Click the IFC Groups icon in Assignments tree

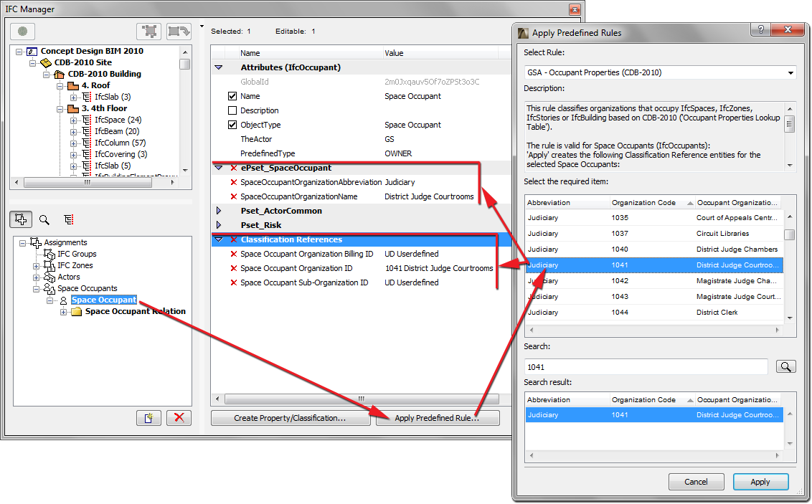tap(49, 254)
